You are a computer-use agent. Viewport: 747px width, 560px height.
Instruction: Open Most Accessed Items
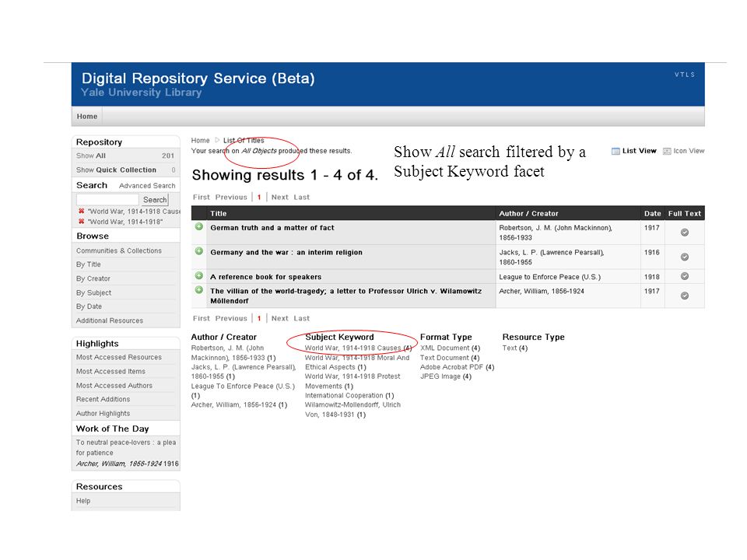(110, 372)
